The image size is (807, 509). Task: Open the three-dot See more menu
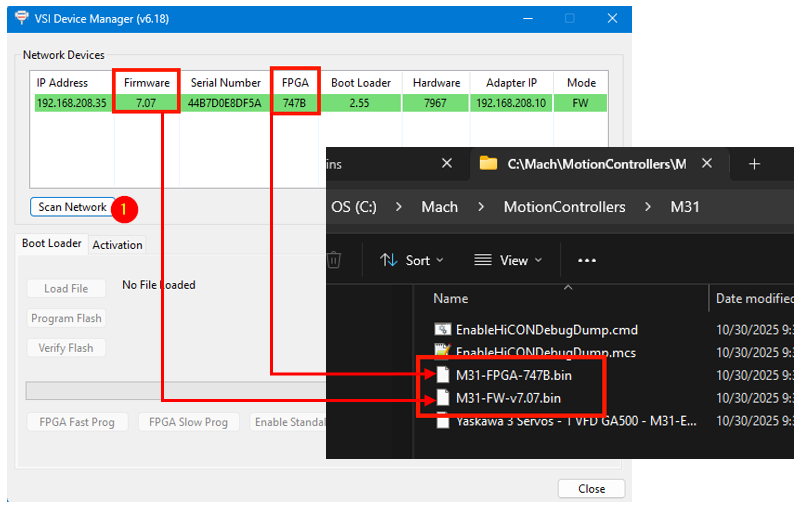[587, 260]
